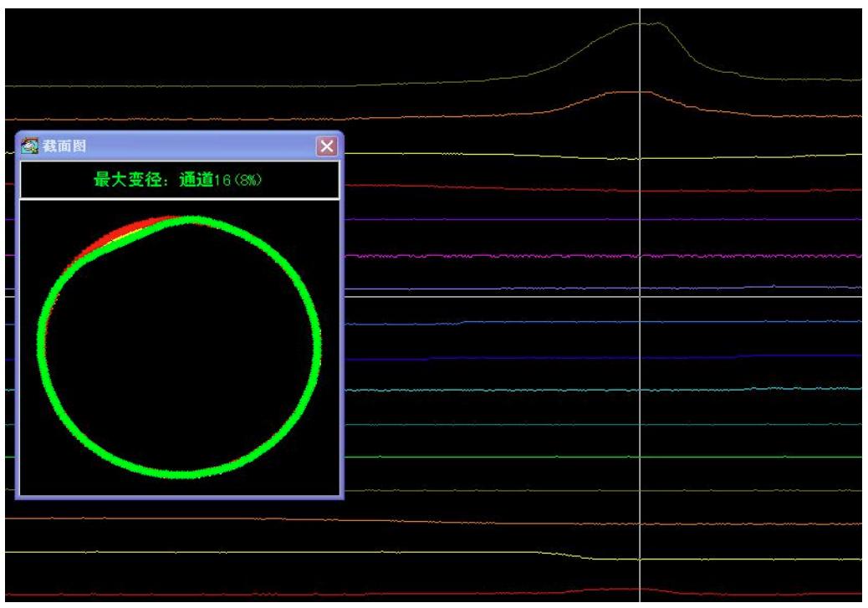Click the white horizontal cursor line

[x=502, y=296]
